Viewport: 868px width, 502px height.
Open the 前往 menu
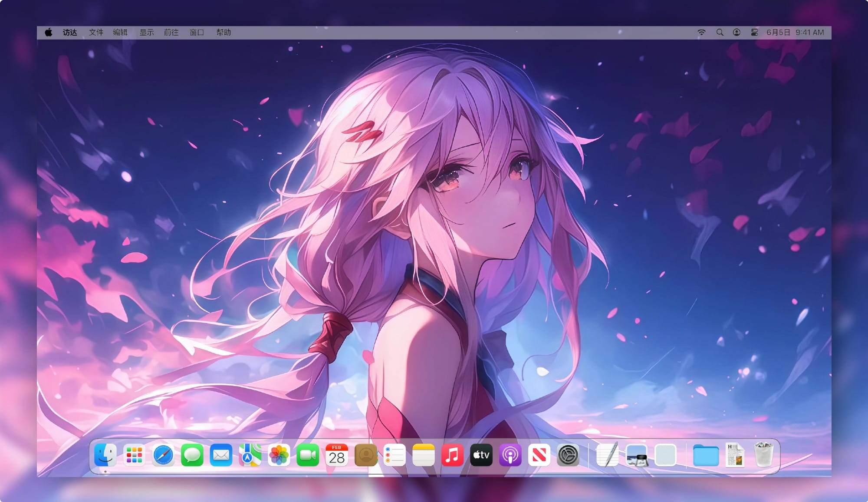tap(171, 33)
